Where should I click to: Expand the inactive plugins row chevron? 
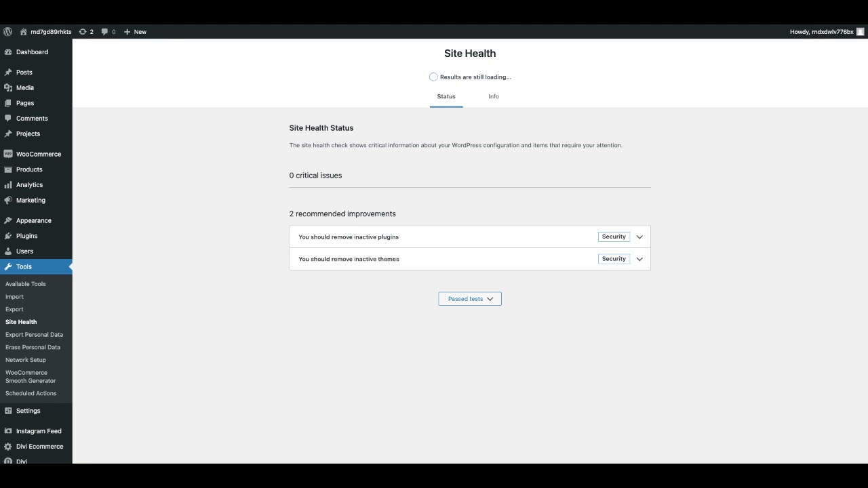coord(639,237)
